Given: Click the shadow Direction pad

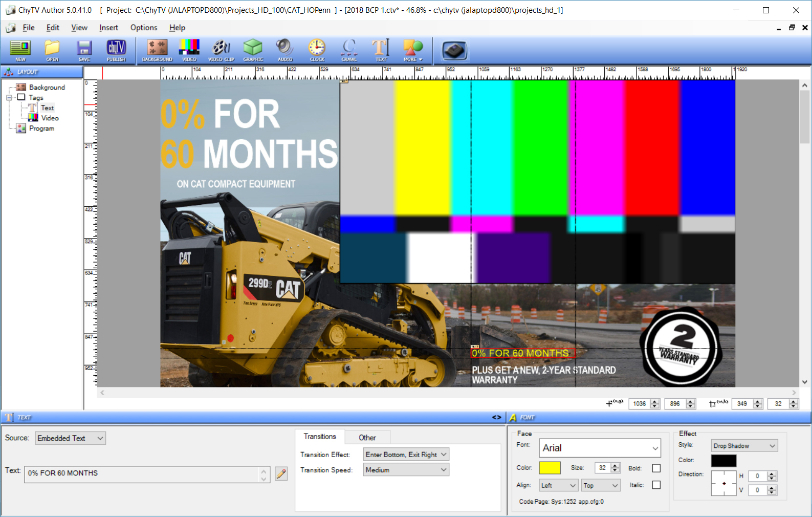Looking at the screenshot, I should [x=724, y=483].
